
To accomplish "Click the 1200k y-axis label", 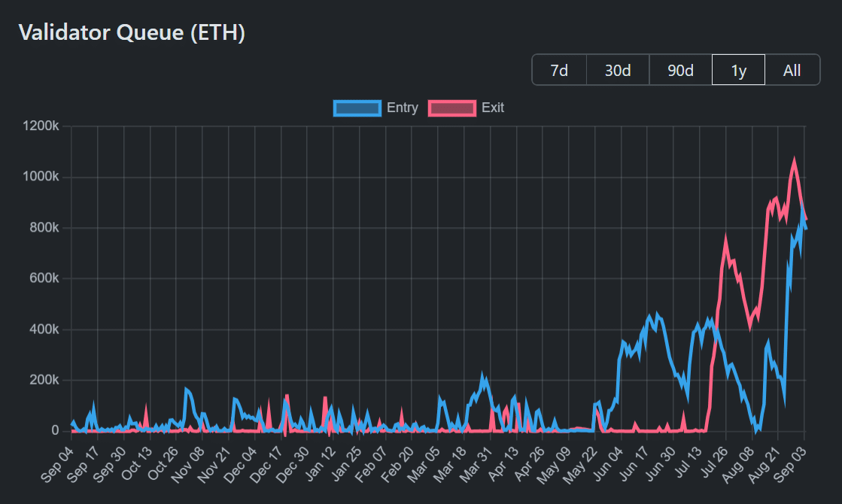I will pyautogui.click(x=41, y=126).
